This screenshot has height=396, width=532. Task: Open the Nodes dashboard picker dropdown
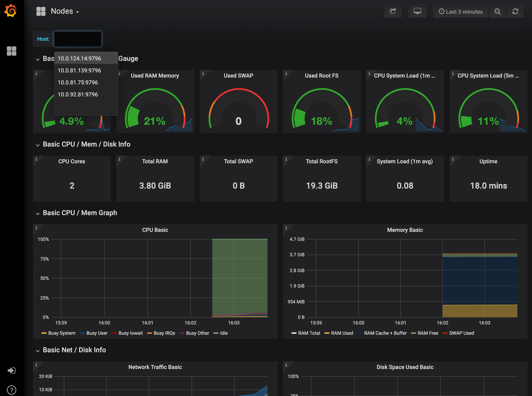pos(65,11)
